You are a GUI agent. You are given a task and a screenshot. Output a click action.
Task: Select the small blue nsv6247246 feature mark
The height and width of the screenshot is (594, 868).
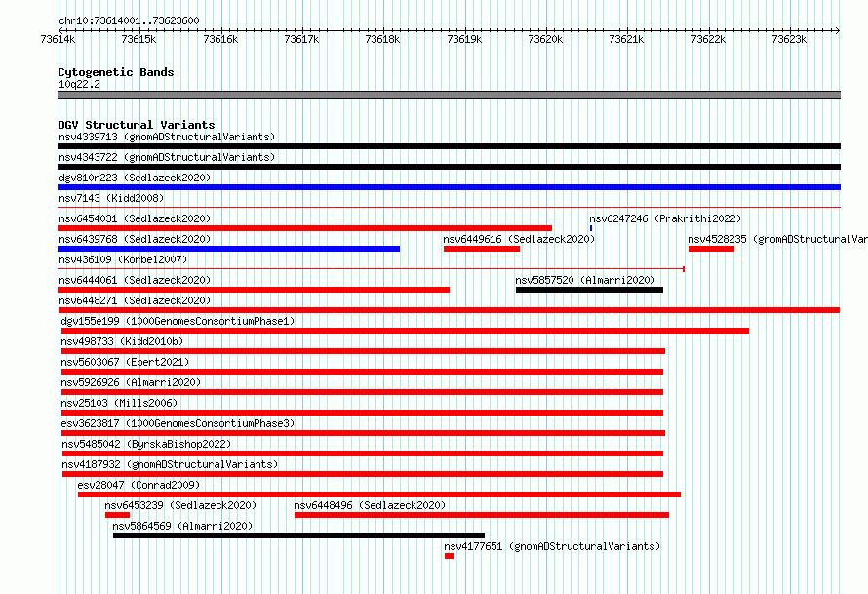pyautogui.click(x=591, y=228)
